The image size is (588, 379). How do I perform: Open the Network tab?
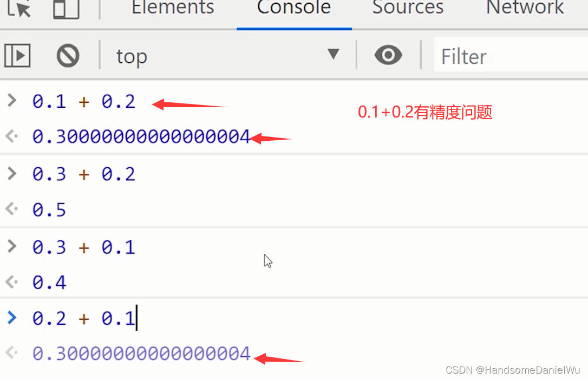(524, 8)
